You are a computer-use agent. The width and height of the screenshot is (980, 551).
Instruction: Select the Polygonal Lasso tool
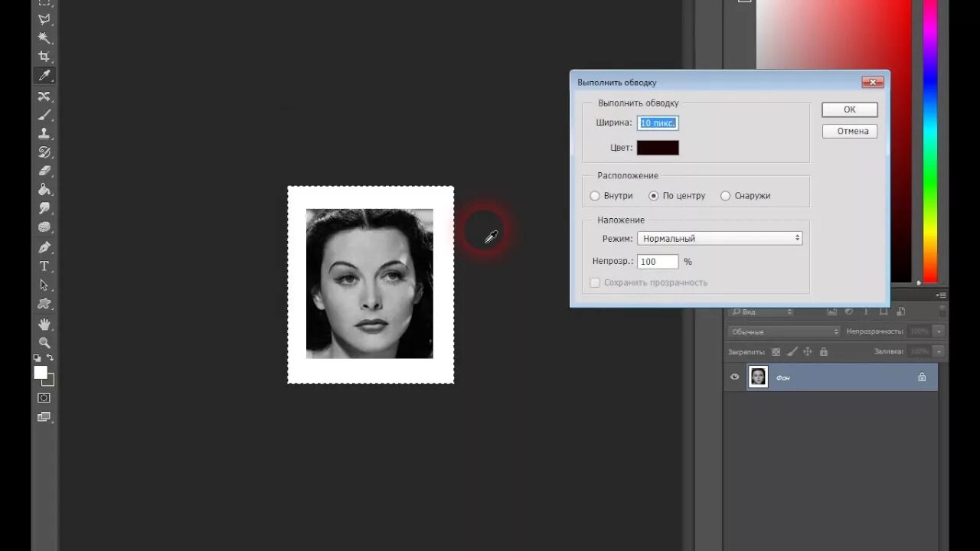pos(44,19)
